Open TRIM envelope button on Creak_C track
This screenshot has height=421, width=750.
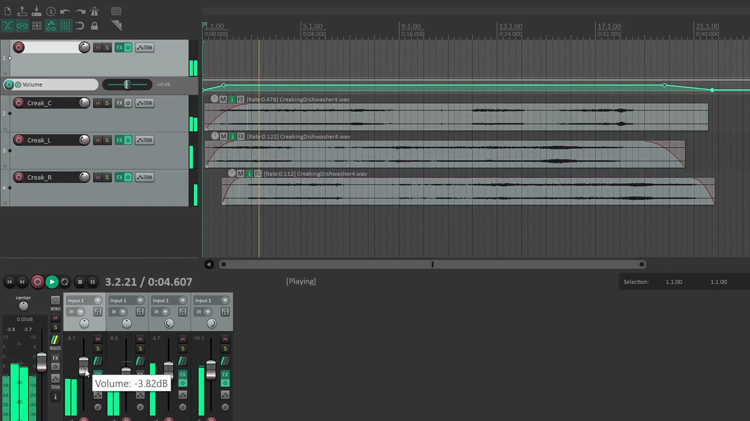145,103
